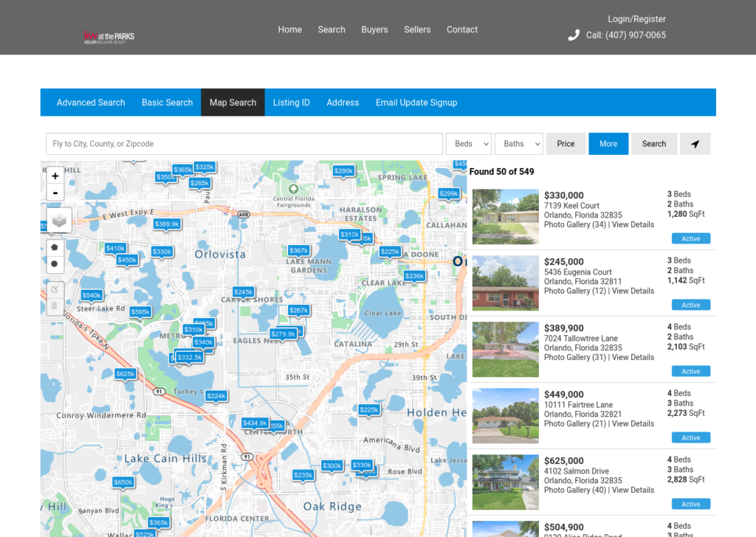Expand More search filters
The width and height of the screenshot is (756, 537).
tap(608, 144)
